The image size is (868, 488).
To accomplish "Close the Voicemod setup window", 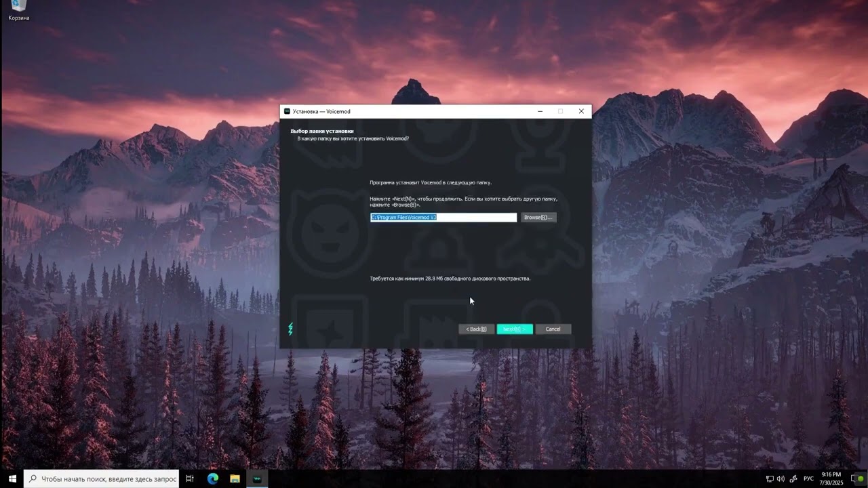I will (x=581, y=111).
